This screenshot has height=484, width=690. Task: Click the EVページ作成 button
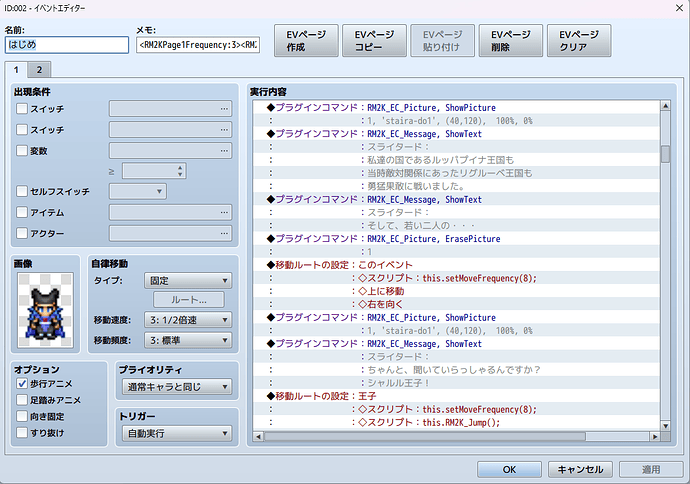(306, 40)
